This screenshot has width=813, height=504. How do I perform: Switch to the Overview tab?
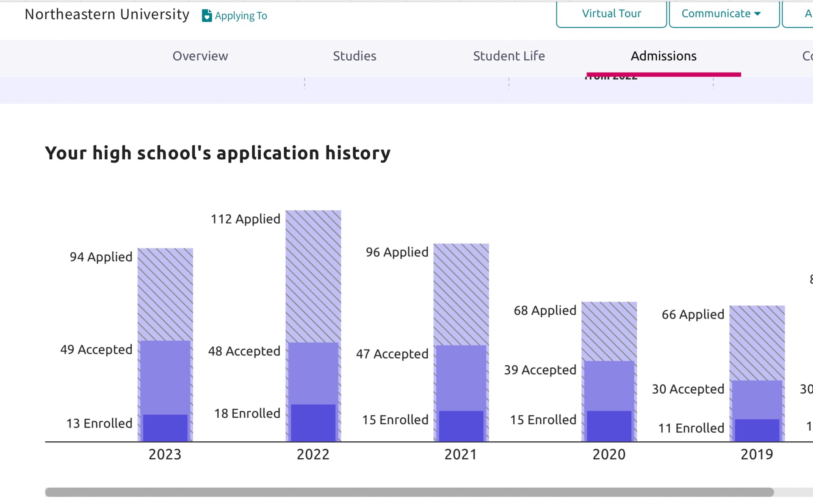click(200, 56)
